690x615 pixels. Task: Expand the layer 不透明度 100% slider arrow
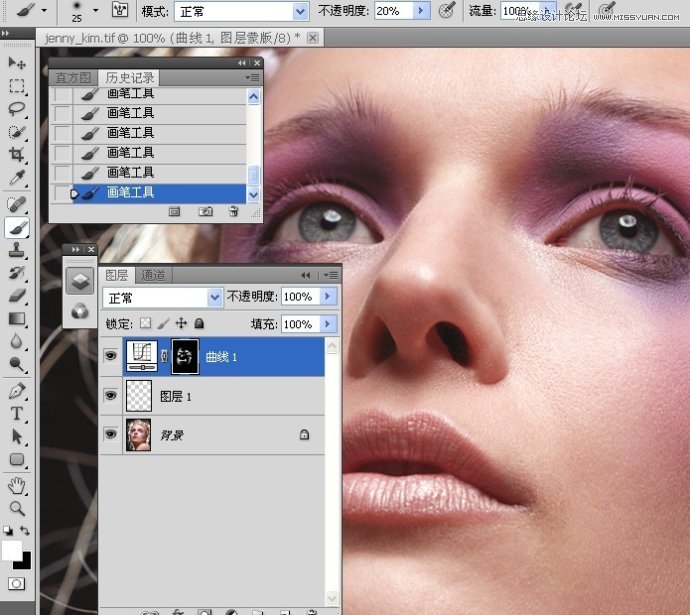[329, 297]
